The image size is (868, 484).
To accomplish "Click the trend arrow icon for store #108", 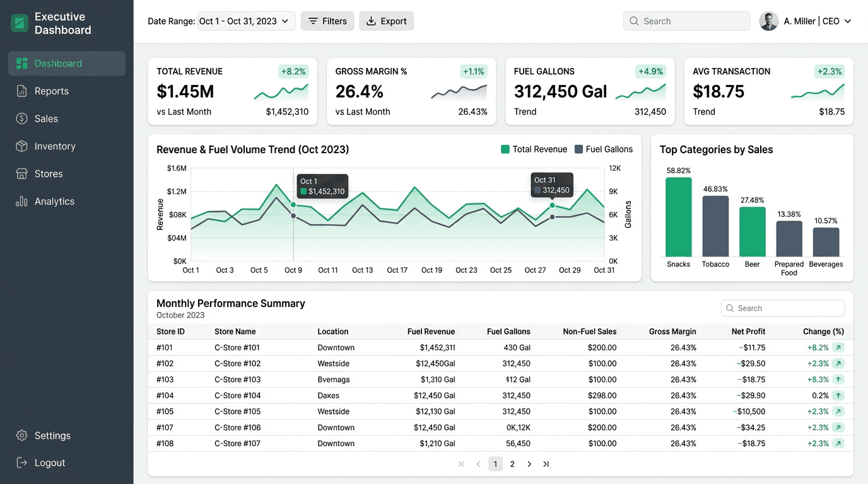I will [x=838, y=444].
